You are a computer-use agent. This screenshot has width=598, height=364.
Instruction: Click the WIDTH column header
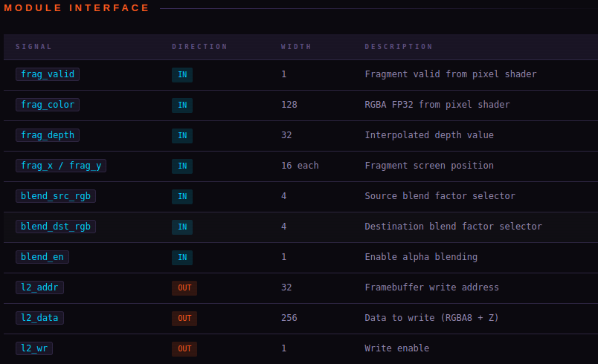point(296,47)
